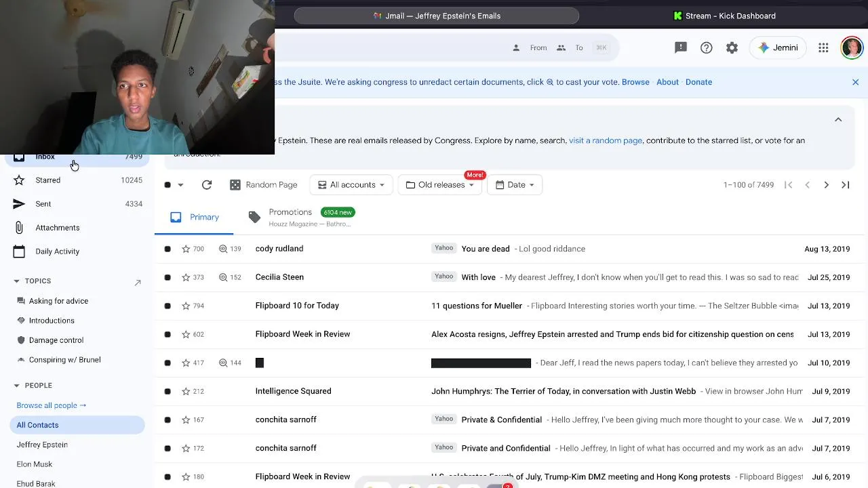Image resolution: width=868 pixels, height=488 pixels.
Task: Collapse the TOPICS section
Action: click(x=16, y=281)
